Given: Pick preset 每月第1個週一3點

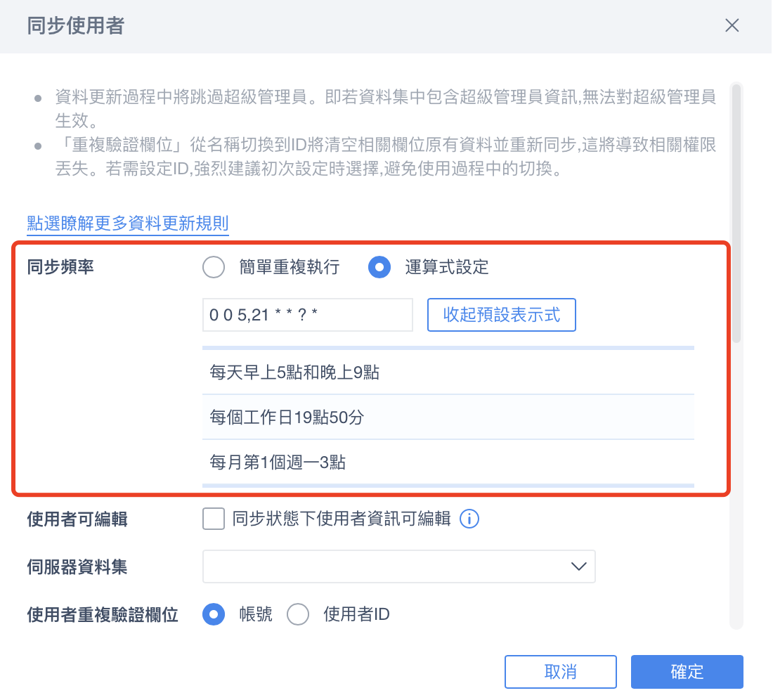Looking at the screenshot, I should click(448, 462).
